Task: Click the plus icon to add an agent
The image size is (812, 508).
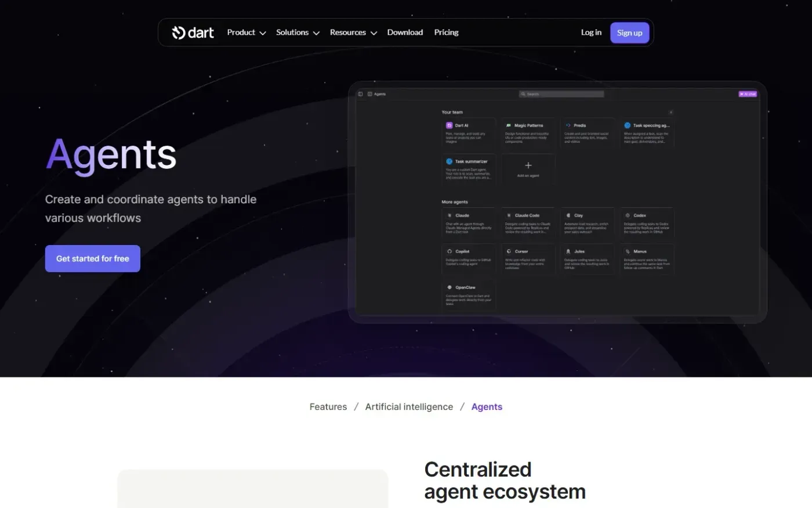Action: coord(528,165)
